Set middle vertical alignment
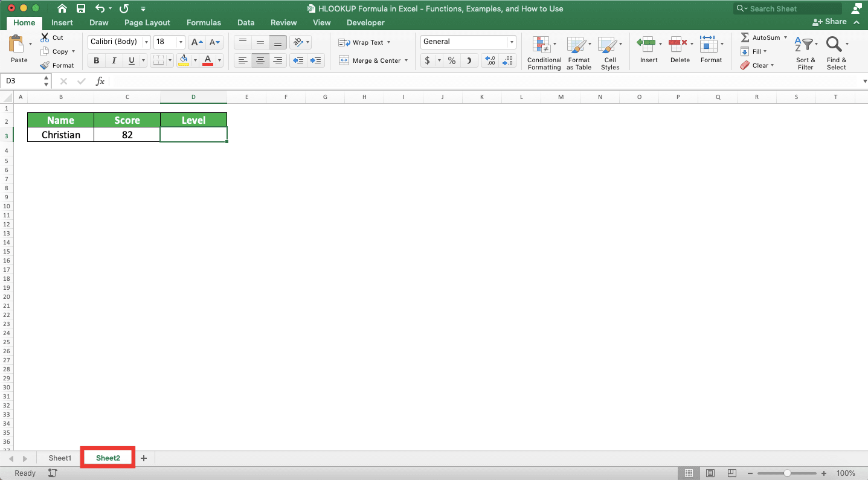 [260, 42]
